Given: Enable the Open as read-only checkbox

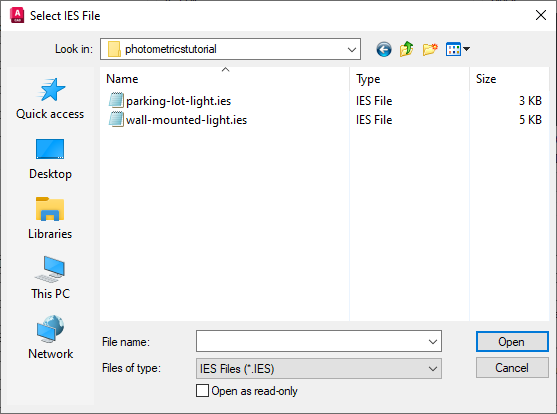Looking at the screenshot, I should point(202,391).
